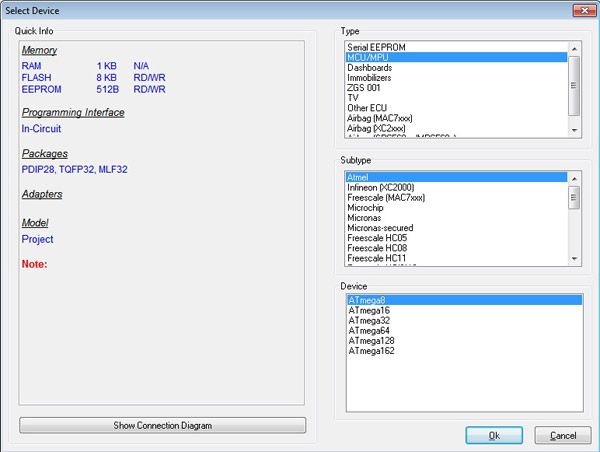
Task: Choose Dashboards from the Type list
Action: point(369,68)
